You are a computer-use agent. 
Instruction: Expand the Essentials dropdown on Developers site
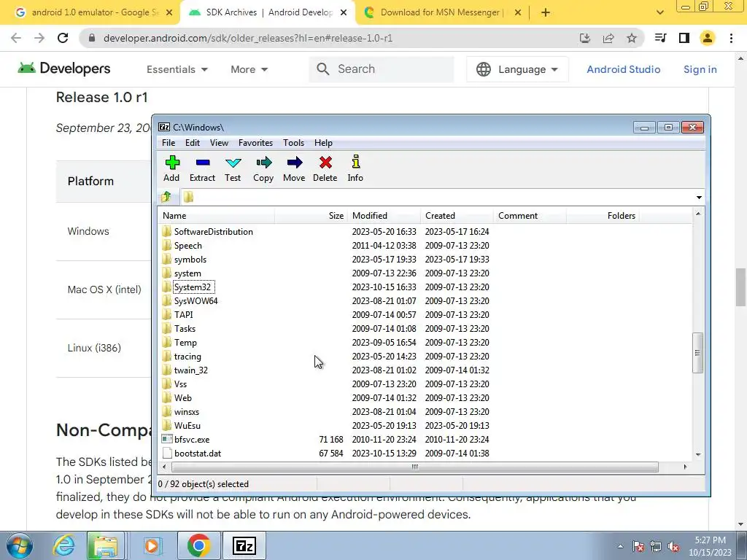click(x=177, y=69)
